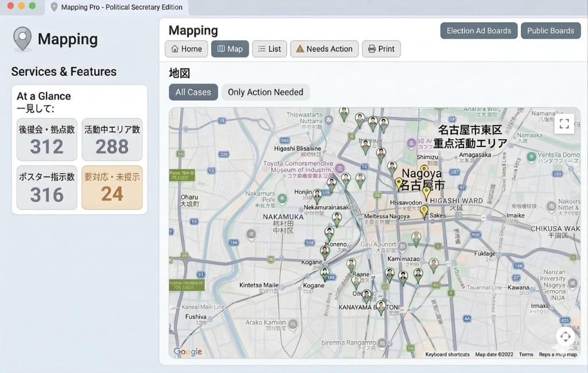
Task: Switch to the Map tab
Action: pos(230,49)
